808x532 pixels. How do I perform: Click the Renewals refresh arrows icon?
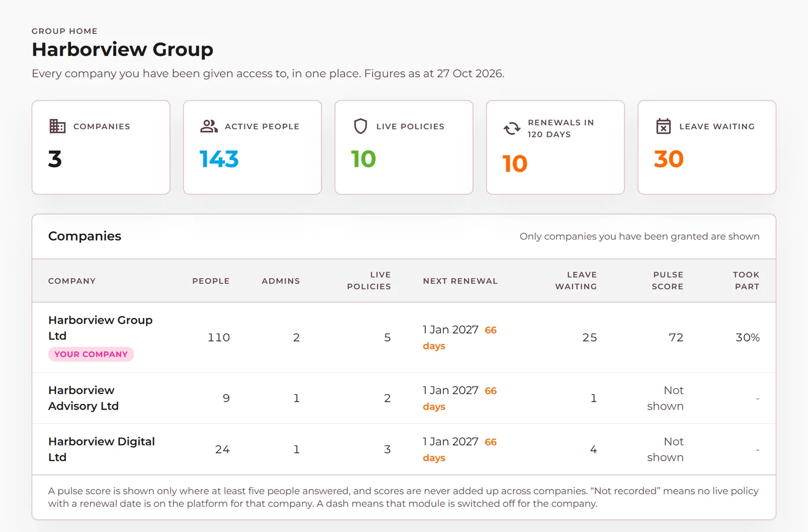(512, 129)
